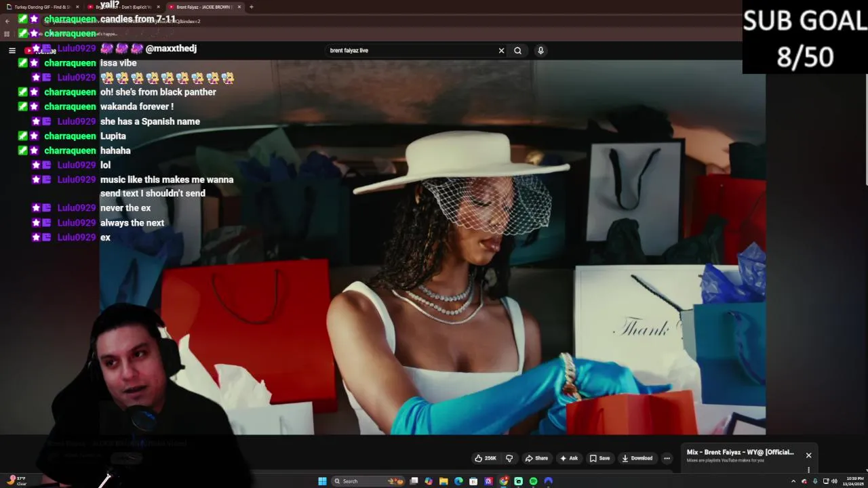Select the Brent Faiyaz - JACKIE BROWN tab
This screenshot has height=488, width=868.
pos(204,7)
